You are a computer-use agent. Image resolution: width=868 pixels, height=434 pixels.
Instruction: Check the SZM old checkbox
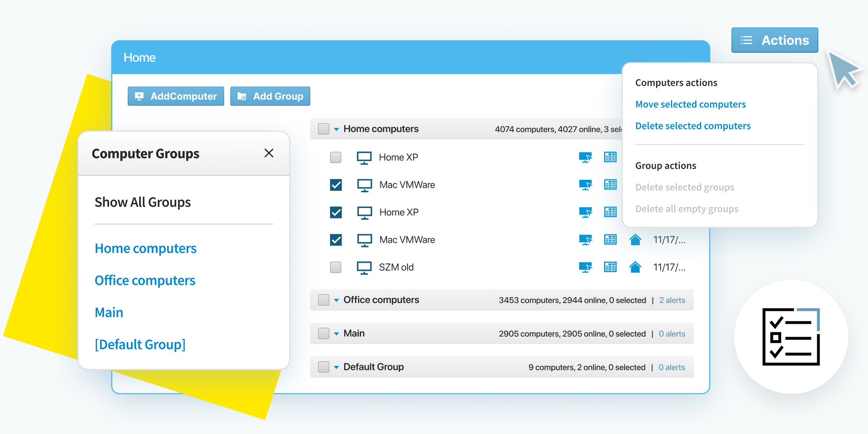coord(335,267)
